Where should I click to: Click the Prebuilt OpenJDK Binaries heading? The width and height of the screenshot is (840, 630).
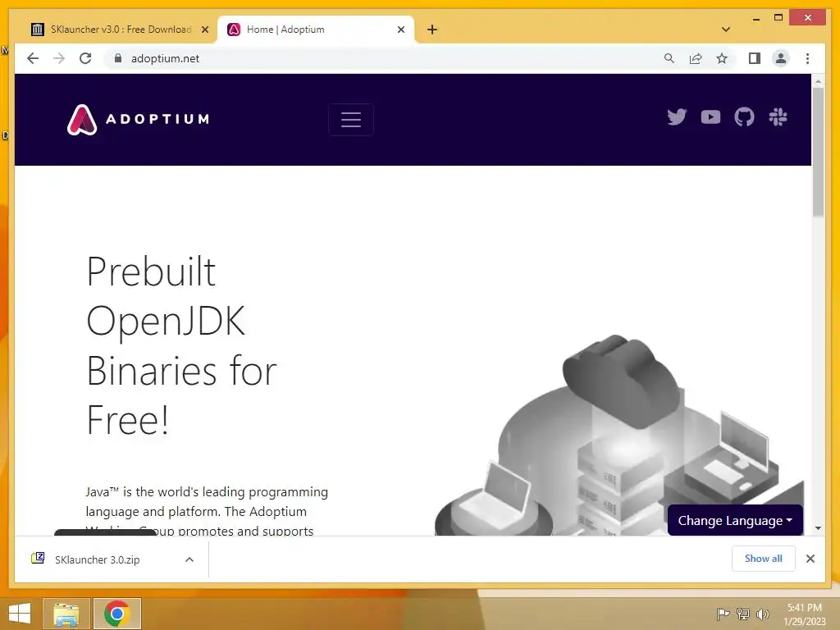[182, 345]
